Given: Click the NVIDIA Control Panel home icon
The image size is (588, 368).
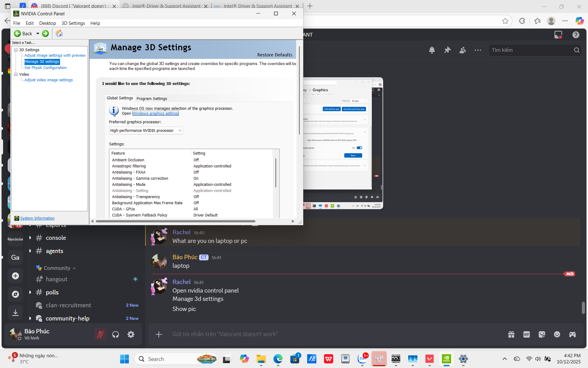Looking at the screenshot, I should pyautogui.click(x=59, y=33).
